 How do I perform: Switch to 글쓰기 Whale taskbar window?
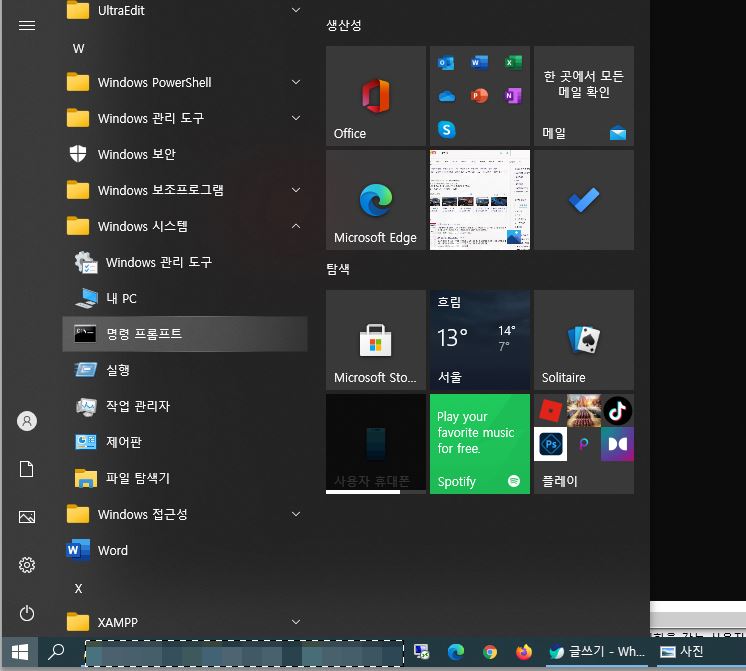point(597,651)
